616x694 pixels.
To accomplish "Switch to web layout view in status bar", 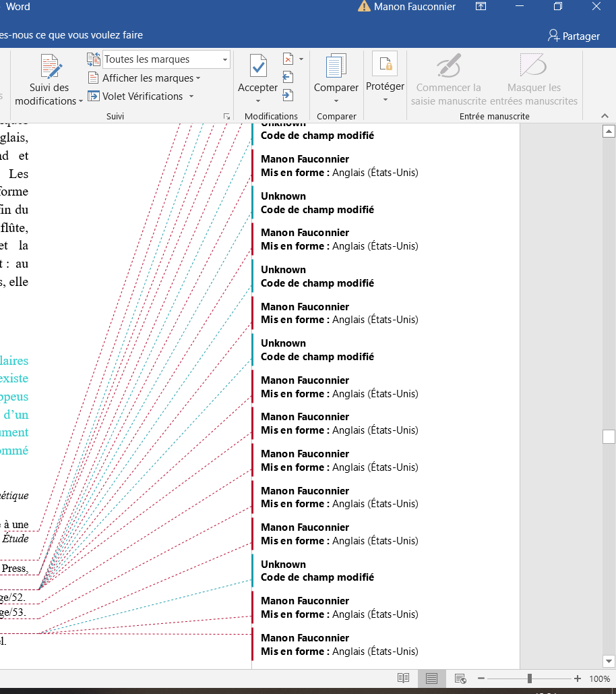I will [460, 678].
